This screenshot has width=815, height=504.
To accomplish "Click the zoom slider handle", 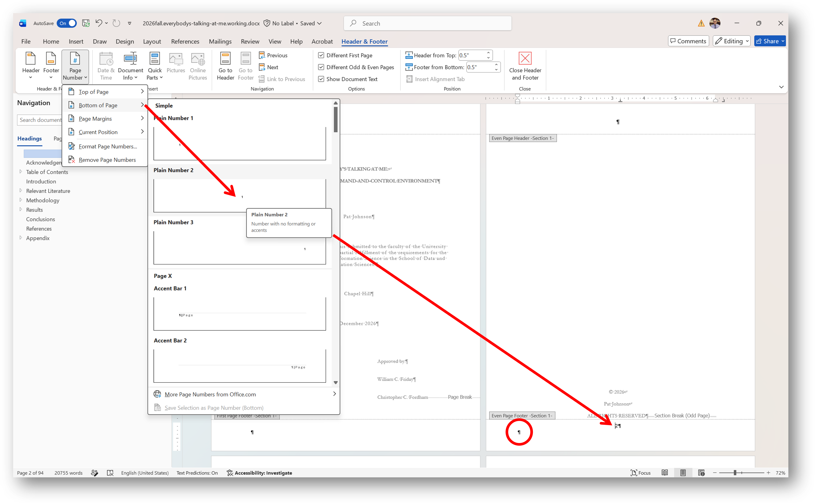I will click(735, 473).
